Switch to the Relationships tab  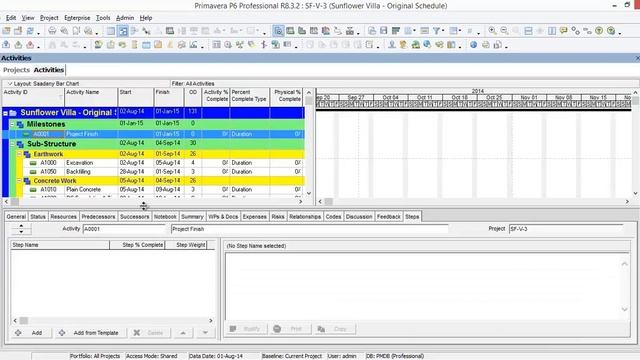[305, 217]
